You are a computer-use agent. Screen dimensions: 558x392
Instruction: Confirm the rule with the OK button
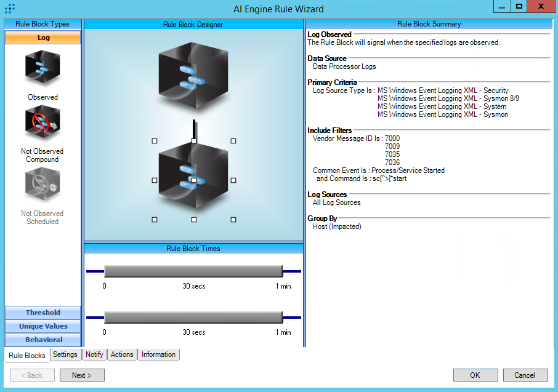pos(475,375)
